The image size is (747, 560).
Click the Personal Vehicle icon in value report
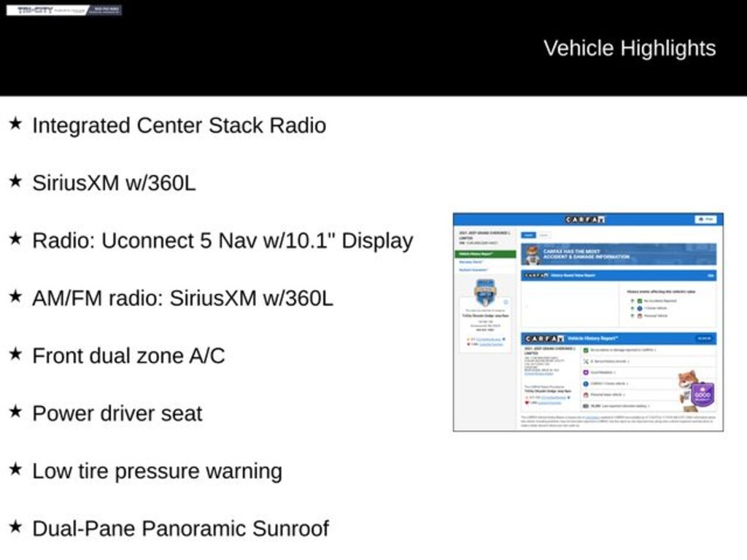pos(640,316)
